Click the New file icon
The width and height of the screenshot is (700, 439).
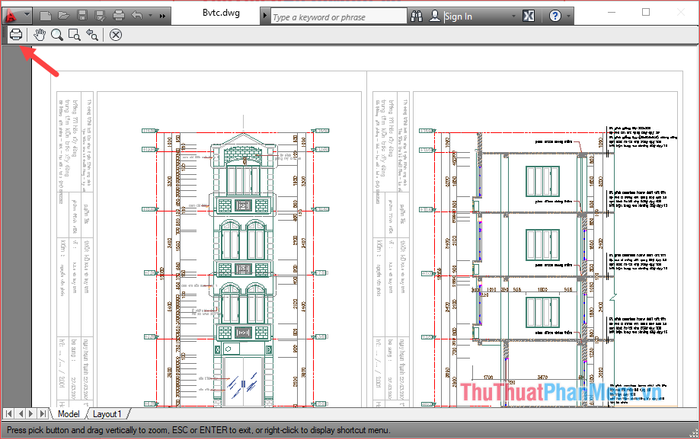click(x=45, y=16)
